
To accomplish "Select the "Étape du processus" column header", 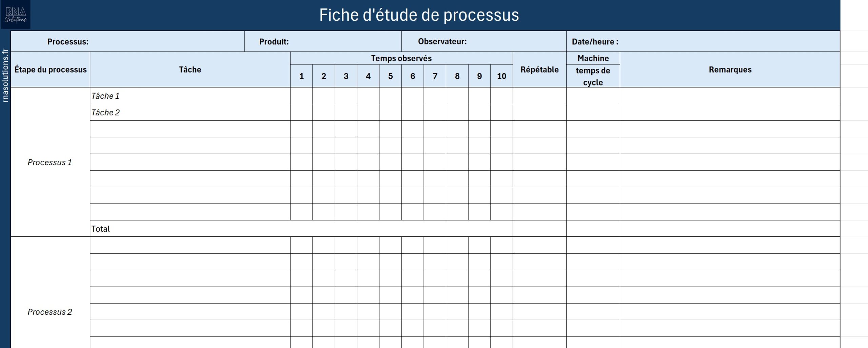I will coord(51,70).
